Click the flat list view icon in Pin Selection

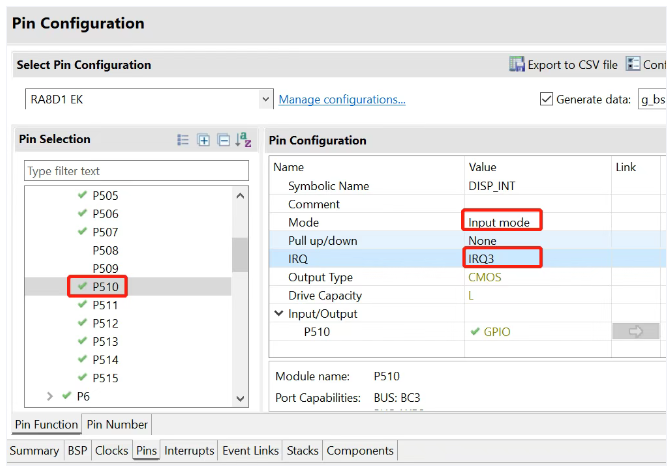pos(183,140)
